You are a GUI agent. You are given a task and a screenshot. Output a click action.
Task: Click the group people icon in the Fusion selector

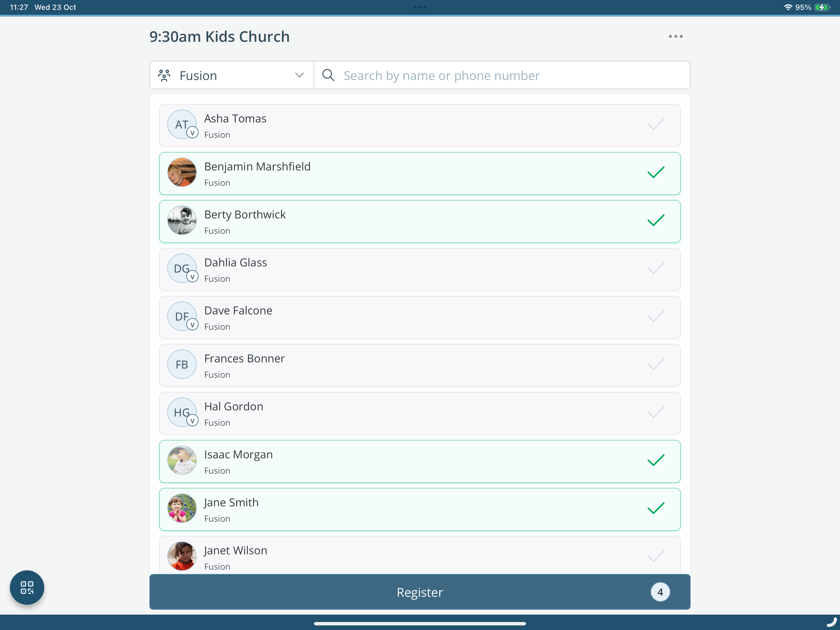164,75
